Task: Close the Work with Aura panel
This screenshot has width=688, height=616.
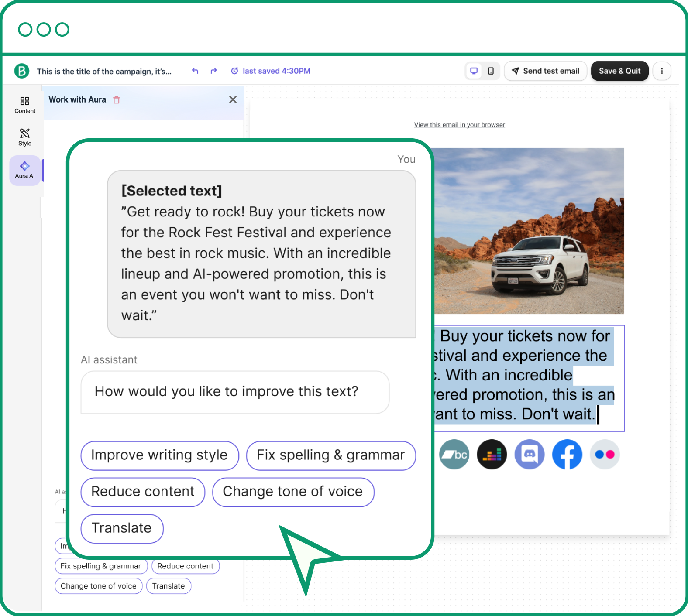Action: pyautogui.click(x=233, y=100)
